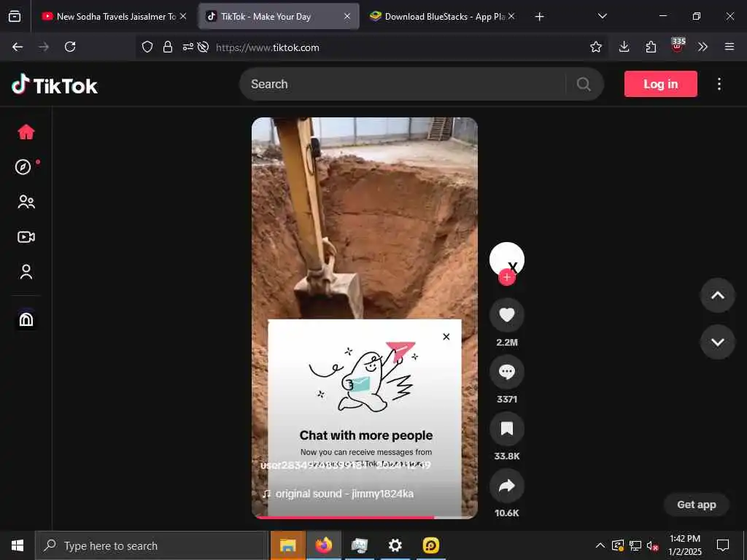Open the Windows Start menu
Image resolution: width=747 pixels, height=560 pixels.
pyautogui.click(x=18, y=545)
